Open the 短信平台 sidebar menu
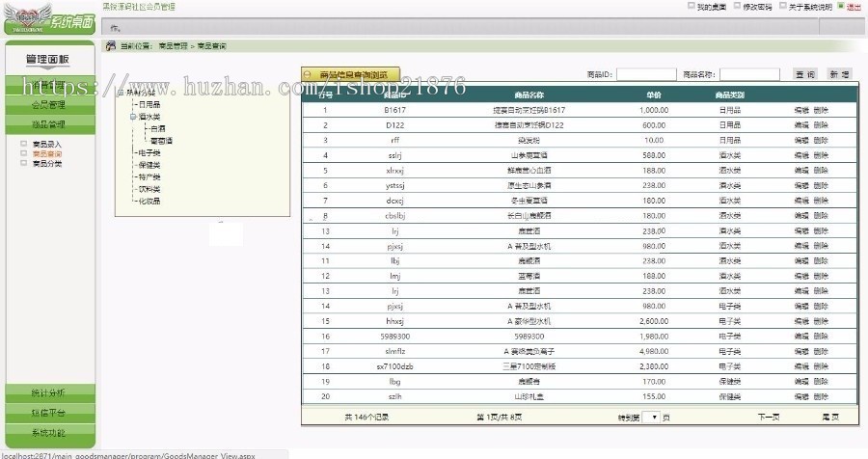 click(50, 413)
